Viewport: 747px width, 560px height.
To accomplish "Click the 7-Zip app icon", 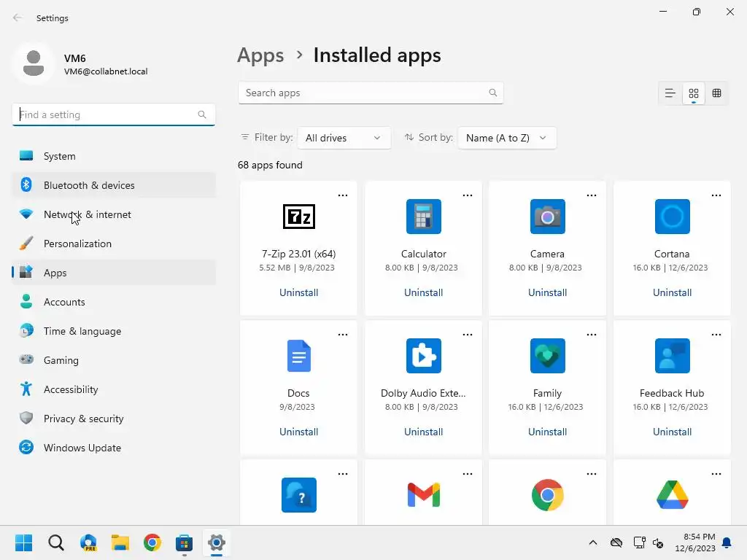I will click(298, 217).
